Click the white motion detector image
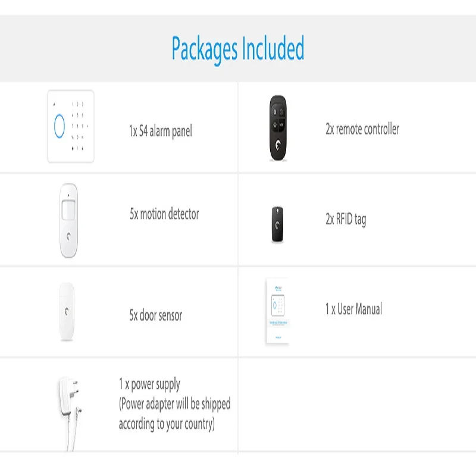Screen dimensions: 476x476 click(x=70, y=220)
